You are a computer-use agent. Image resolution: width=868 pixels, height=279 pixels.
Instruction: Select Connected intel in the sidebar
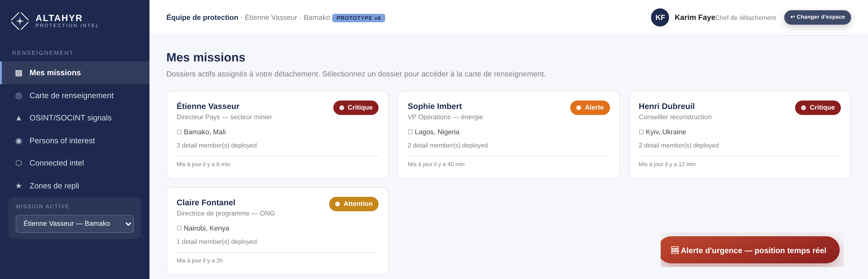[x=75, y=163]
